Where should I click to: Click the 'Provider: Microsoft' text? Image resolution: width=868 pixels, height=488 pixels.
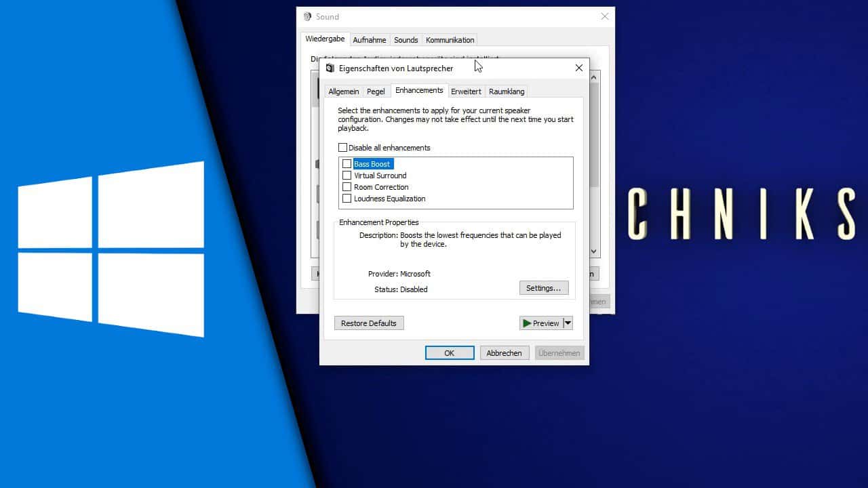[399, 274]
